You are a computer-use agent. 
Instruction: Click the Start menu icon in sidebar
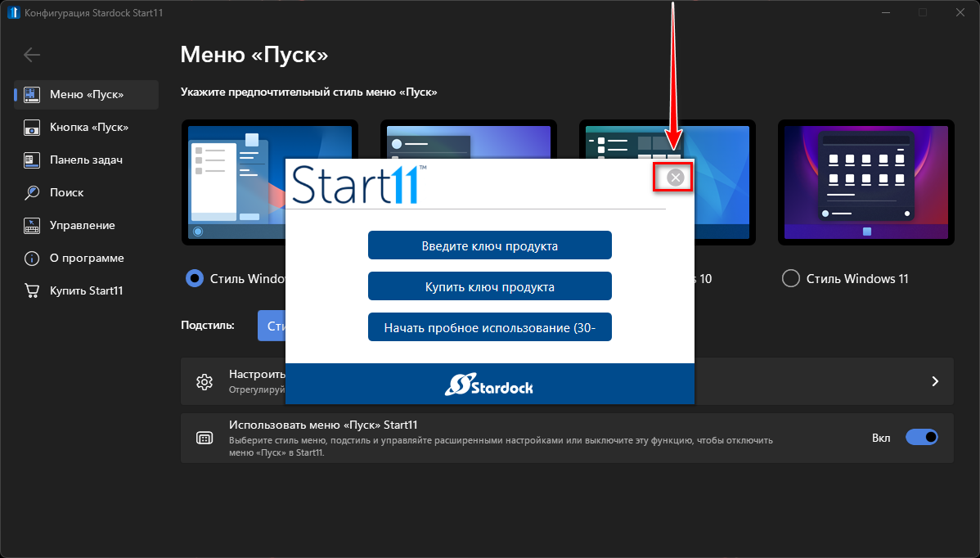pyautogui.click(x=32, y=94)
